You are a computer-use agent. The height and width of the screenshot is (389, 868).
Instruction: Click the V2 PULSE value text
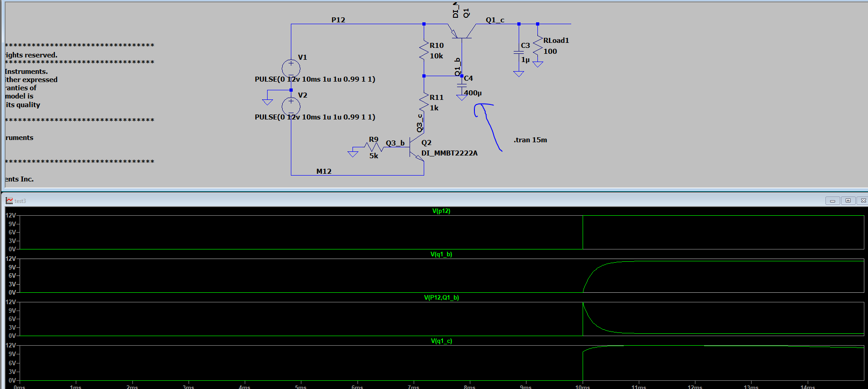coord(315,117)
